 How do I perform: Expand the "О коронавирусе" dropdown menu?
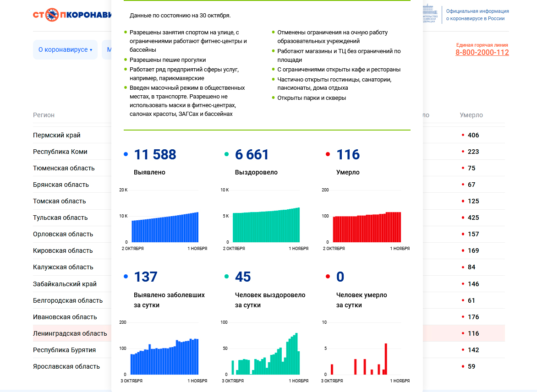65,49
